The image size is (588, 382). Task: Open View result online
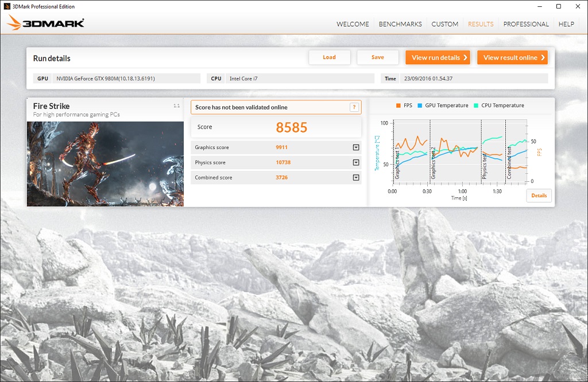[512, 57]
